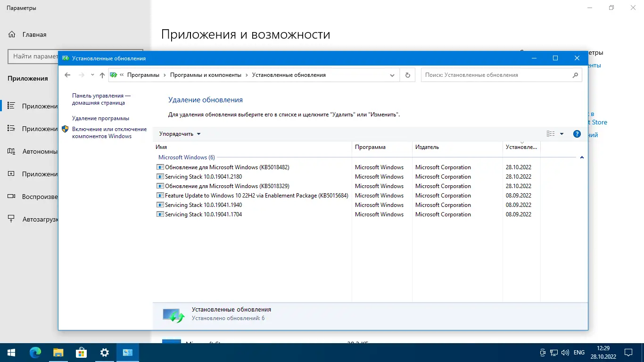Click Установленные обновления breadcrumb segment

tap(289, 75)
